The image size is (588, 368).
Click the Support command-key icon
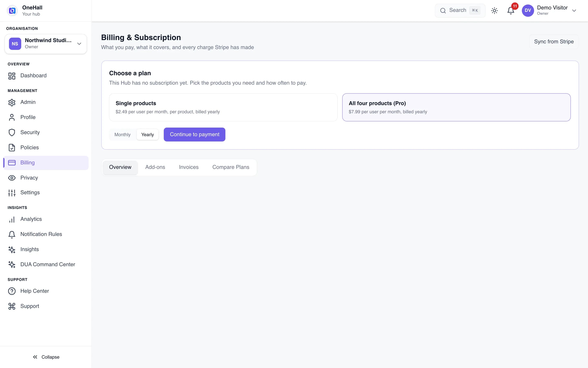(x=12, y=306)
